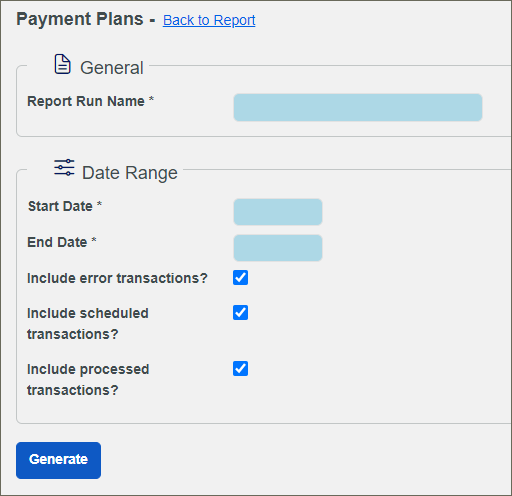Click the End Date label text
This screenshot has width=512, height=496.
[57, 242]
